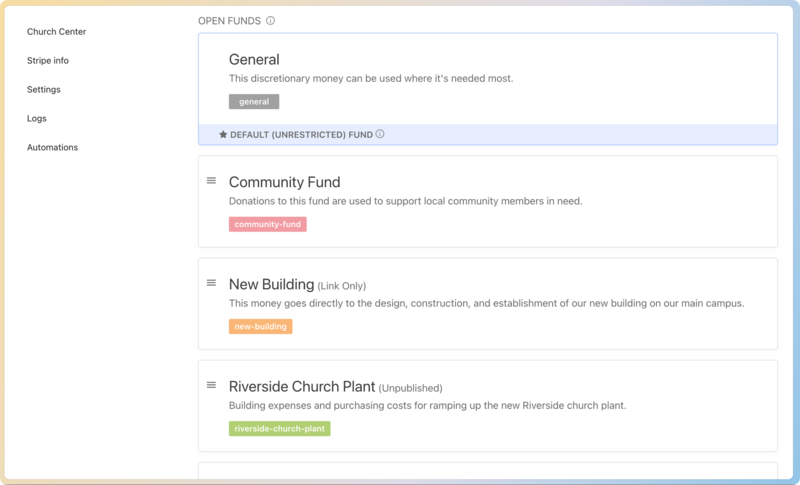
Task: Open the Riverside Church Plant fund title
Action: coord(301,386)
